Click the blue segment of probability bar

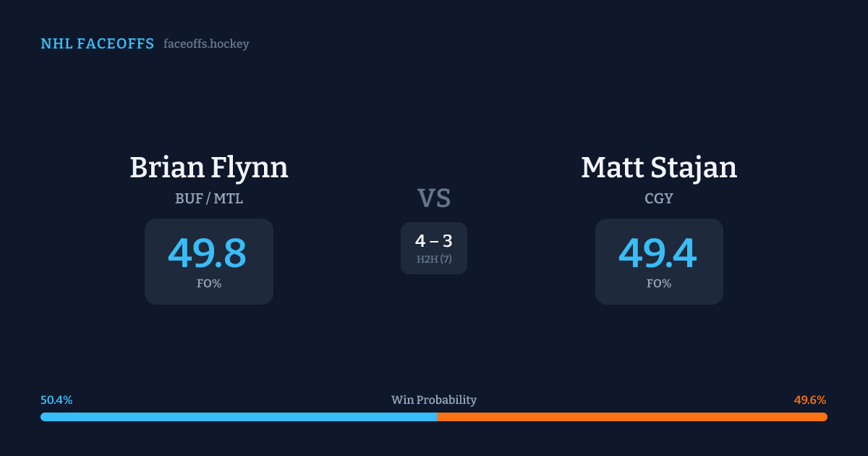coord(239,417)
